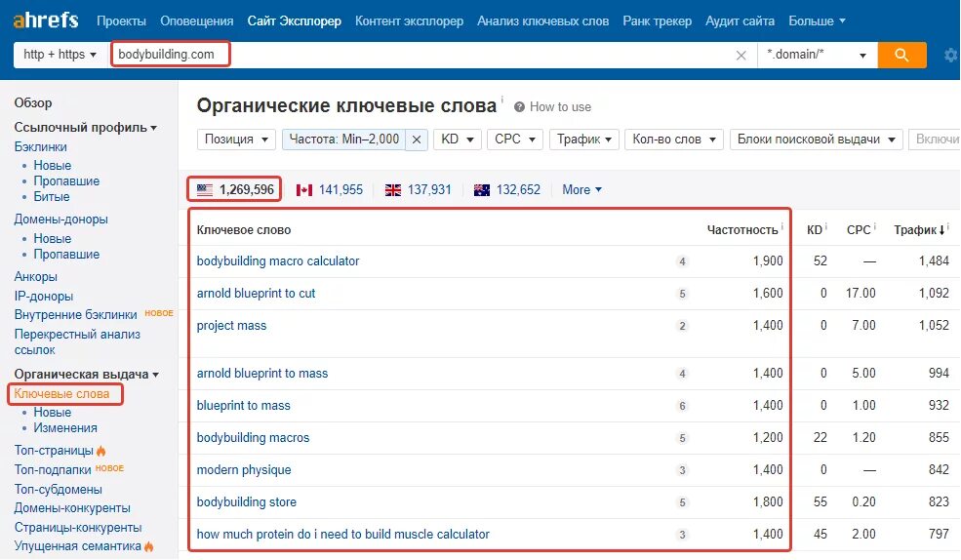
Task: Open Анкоры in sidebar
Action: click(x=35, y=277)
